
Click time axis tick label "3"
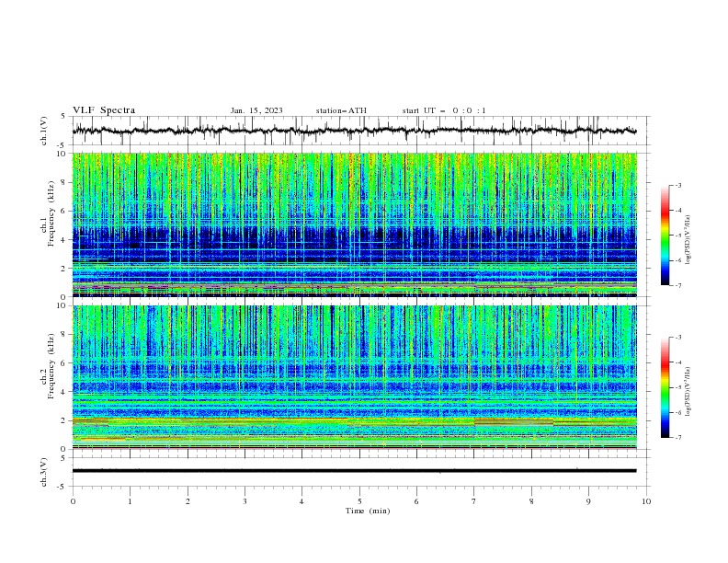[x=245, y=501]
